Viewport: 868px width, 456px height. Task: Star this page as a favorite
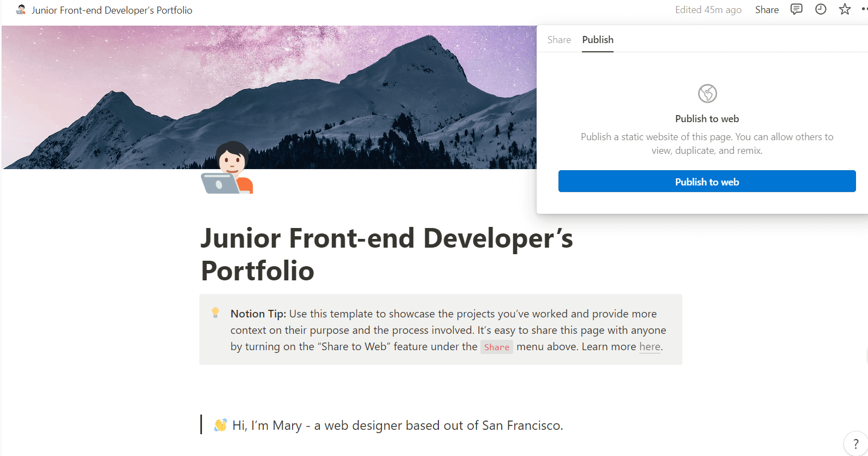[x=845, y=9]
